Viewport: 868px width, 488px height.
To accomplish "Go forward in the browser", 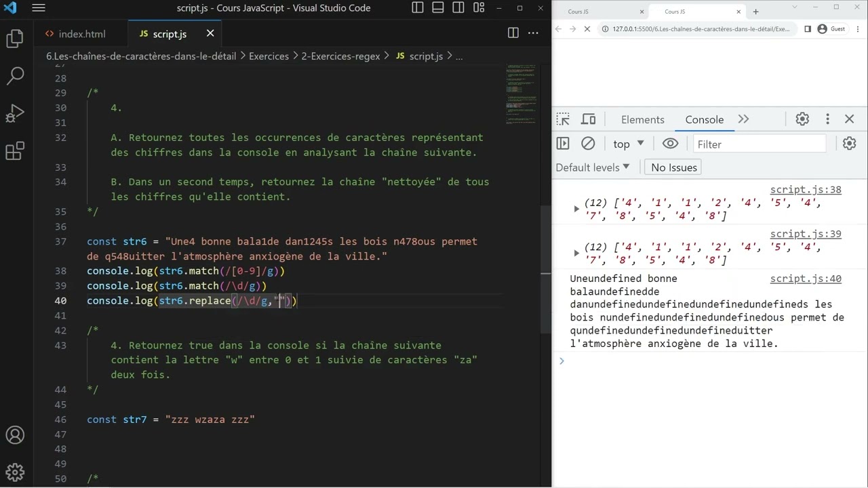I will click(x=574, y=29).
